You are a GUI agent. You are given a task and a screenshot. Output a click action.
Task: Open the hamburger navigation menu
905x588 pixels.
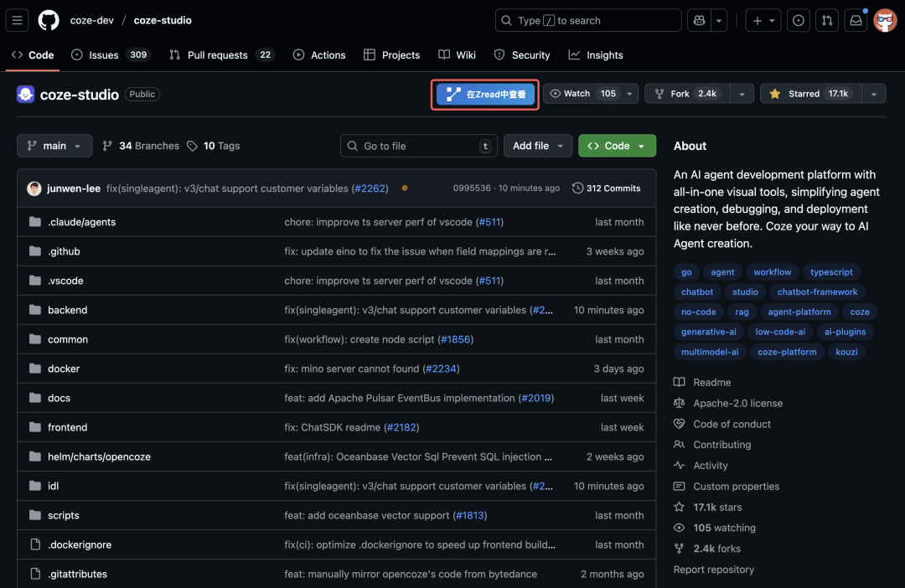pos(18,20)
